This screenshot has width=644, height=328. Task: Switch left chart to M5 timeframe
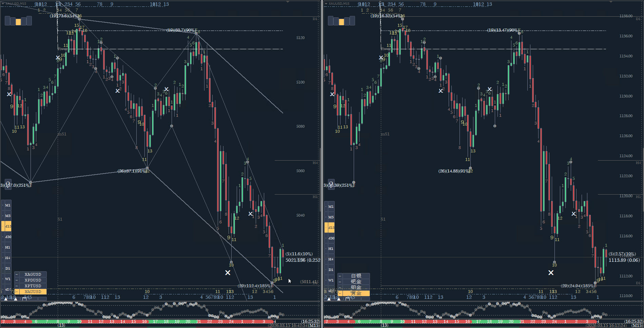8,216
